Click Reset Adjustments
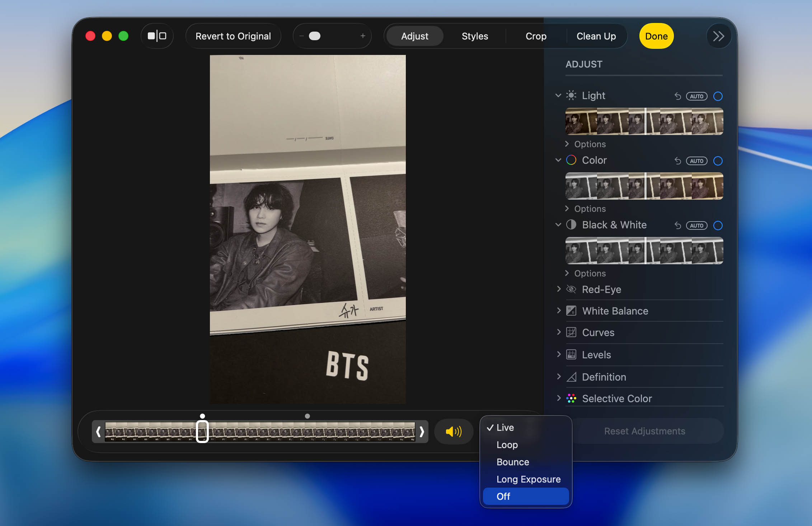Image resolution: width=812 pixels, height=526 pixels. click(x=645, y=431)
